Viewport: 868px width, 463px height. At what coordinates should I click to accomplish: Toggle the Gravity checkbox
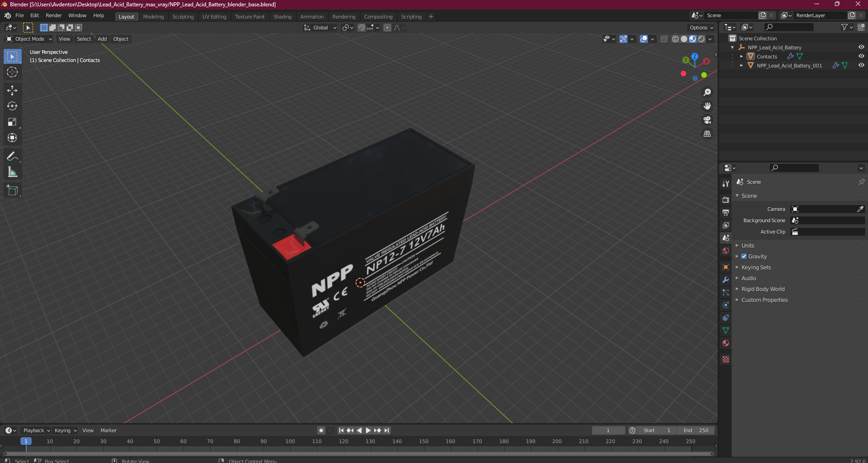tap(744, 256)
